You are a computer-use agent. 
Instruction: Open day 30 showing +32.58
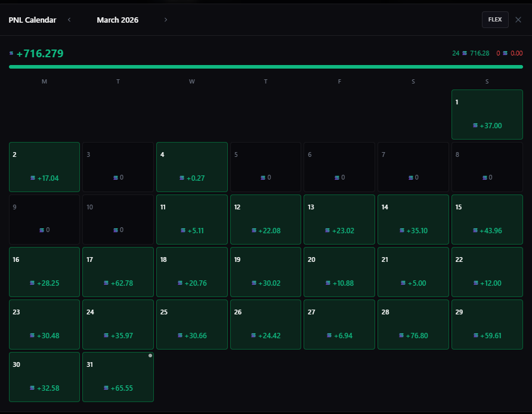pos(45,377)
